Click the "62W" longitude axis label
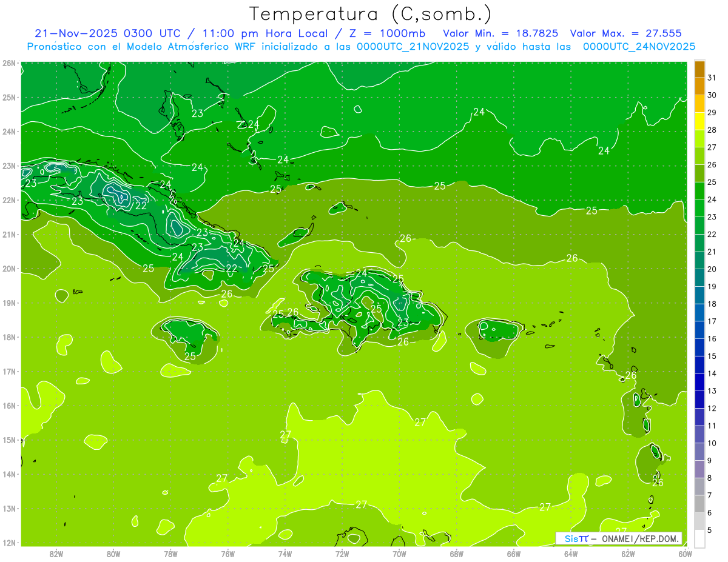 628,554
